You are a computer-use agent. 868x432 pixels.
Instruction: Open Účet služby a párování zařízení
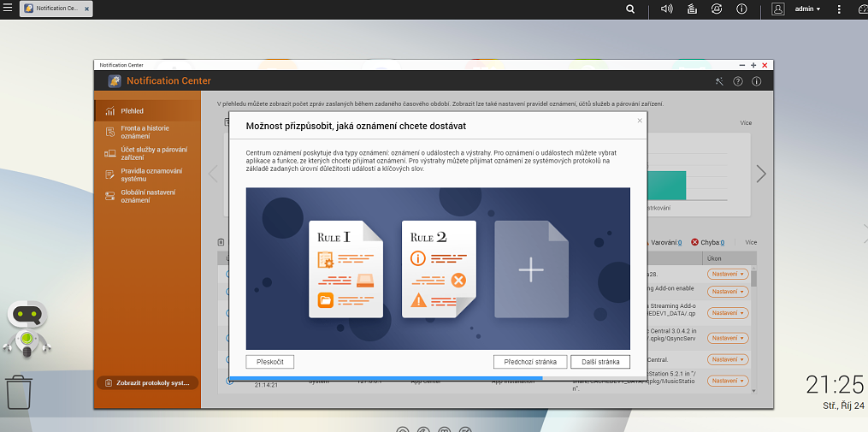[x=147, y=153]
